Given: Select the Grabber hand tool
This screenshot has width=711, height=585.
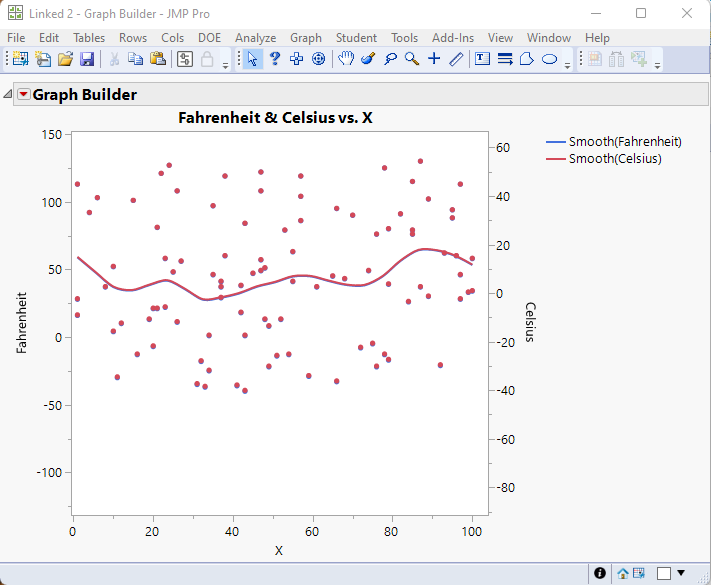Looking at the screenshot, I should point(346,59).
